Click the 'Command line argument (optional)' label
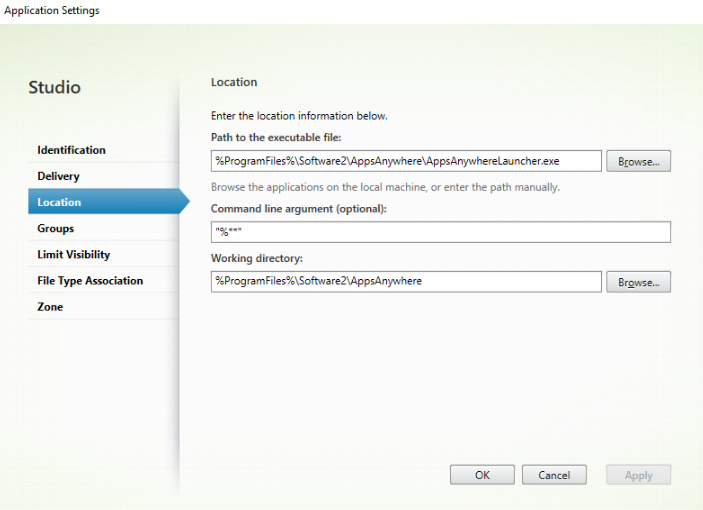Viewport: 703px width, 510px height. [x=298, y=208]
